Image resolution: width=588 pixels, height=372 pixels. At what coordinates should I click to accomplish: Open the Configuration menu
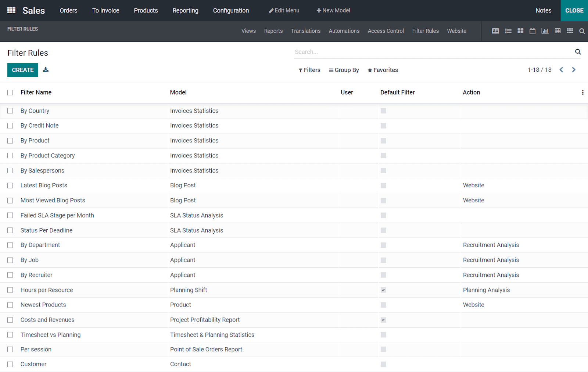coord(231,10)
